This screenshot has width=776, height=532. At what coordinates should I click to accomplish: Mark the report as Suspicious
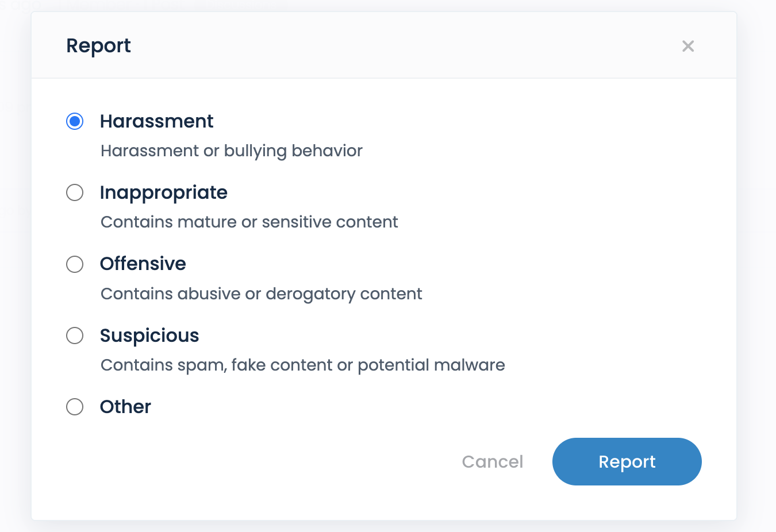pyautogui.click(x=75, y=336)
